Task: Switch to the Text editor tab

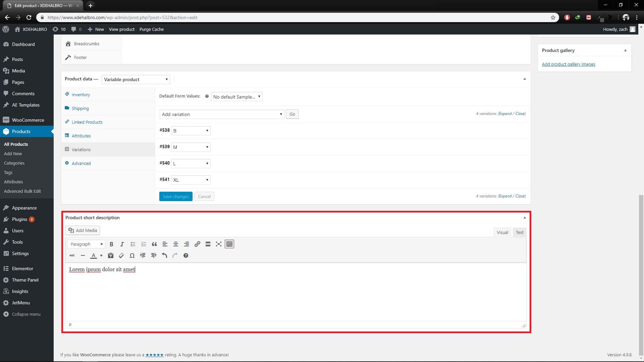Action: [x=519, y=232]
